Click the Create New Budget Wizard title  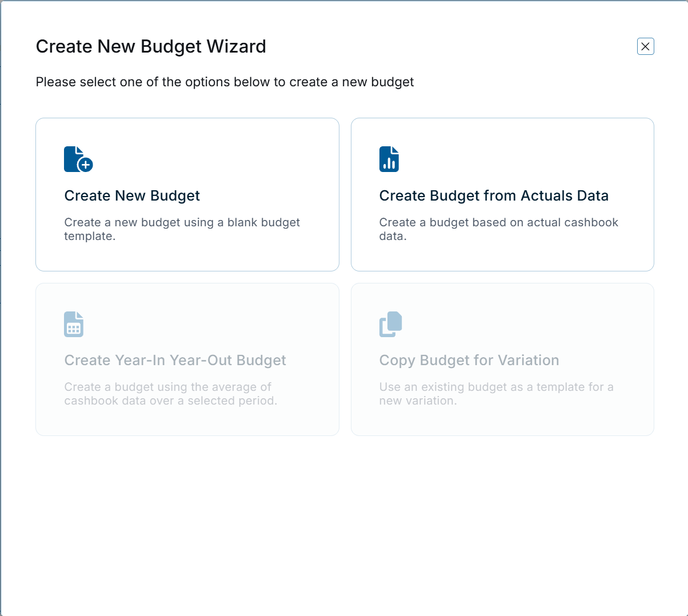tap(151, 46)
